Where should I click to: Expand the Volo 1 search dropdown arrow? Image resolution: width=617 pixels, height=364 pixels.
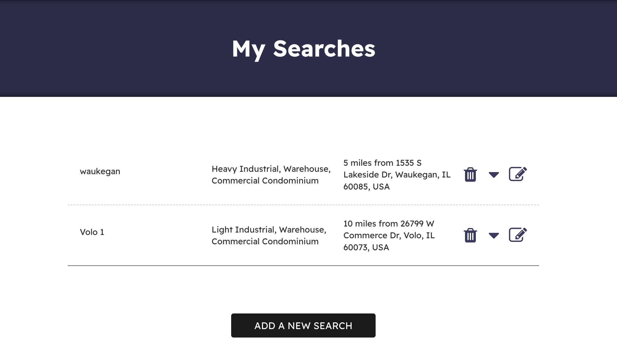coord(494,236)
